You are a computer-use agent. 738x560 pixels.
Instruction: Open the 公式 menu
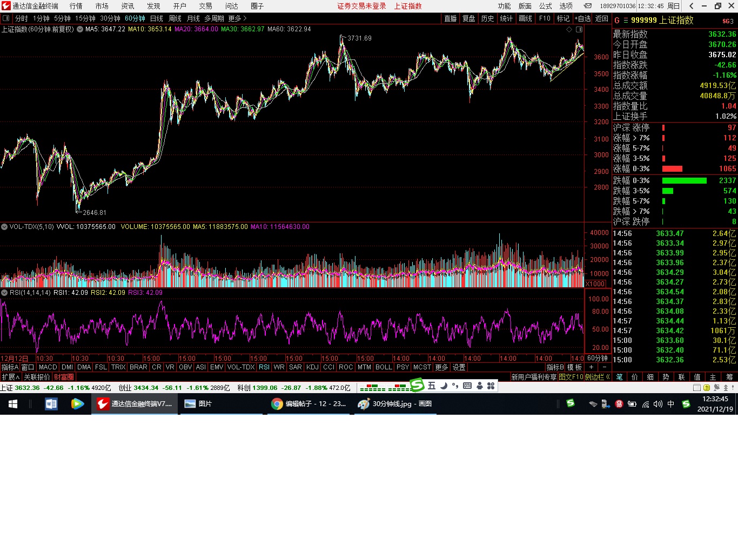[x=546, y=6]
